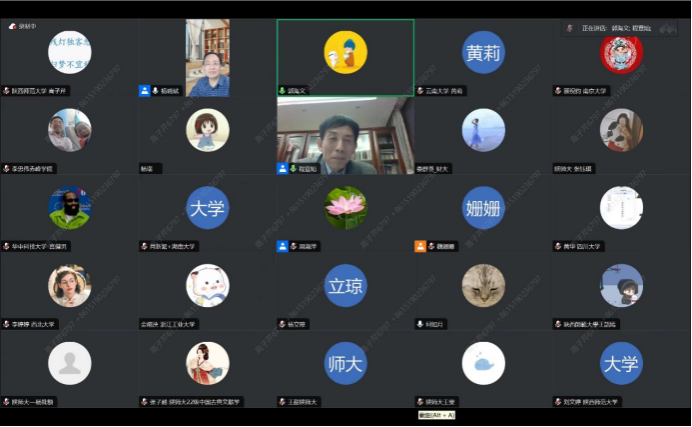
Task: Open the man in blue shirt video tile
Action: click(x=207, y=58)
